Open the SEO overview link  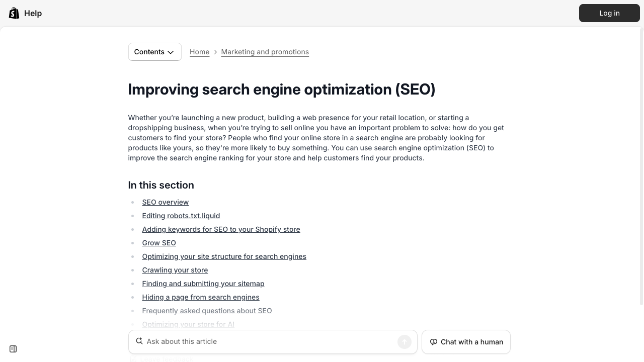[x=166, y=202]
